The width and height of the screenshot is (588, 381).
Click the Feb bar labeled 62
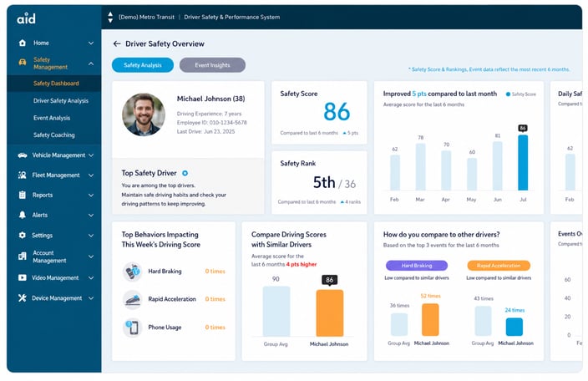coord(395,172)
